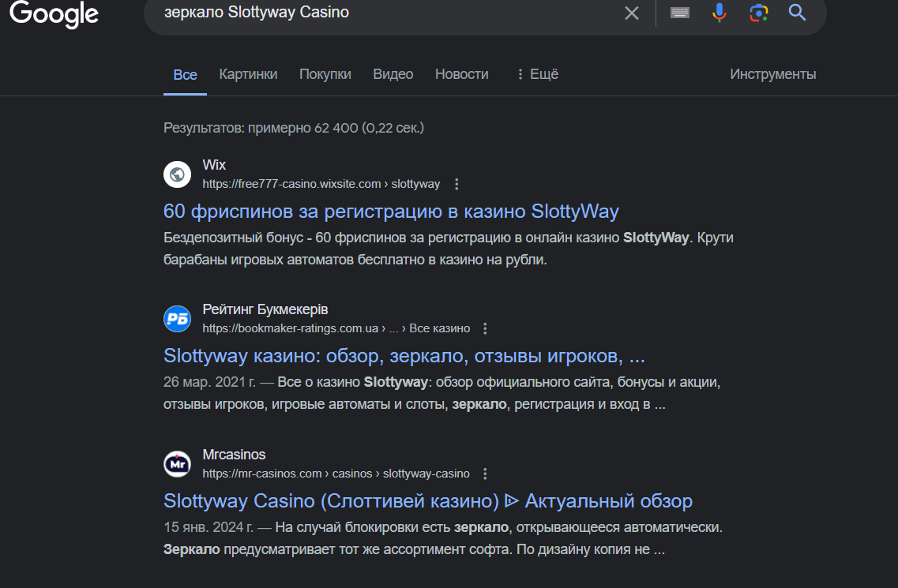Click snippet dated 15 янв. 2024

click(x=443, y=538)
